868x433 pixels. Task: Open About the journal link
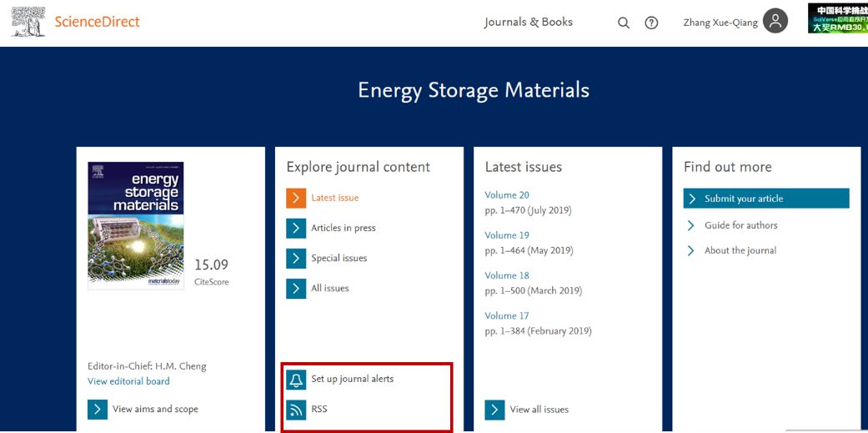coord(740,250)
